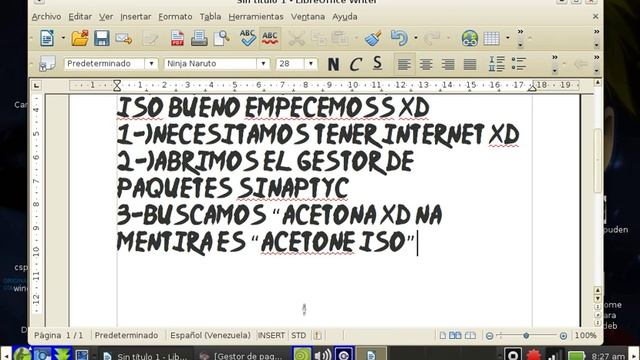The width and height of the screenshot is (640, 360).
Task: Click the zoom in plus button
Action: click(x=563, y=336)
